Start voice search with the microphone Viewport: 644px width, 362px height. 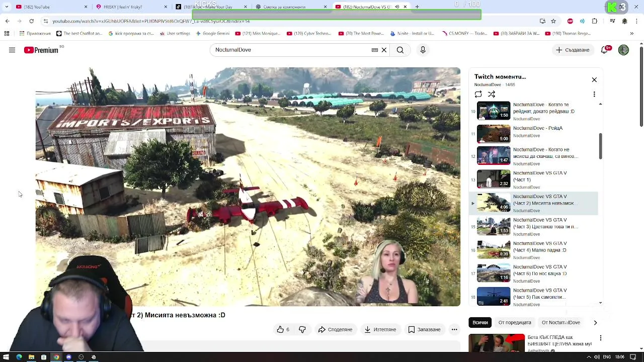(x=423, y=50)
